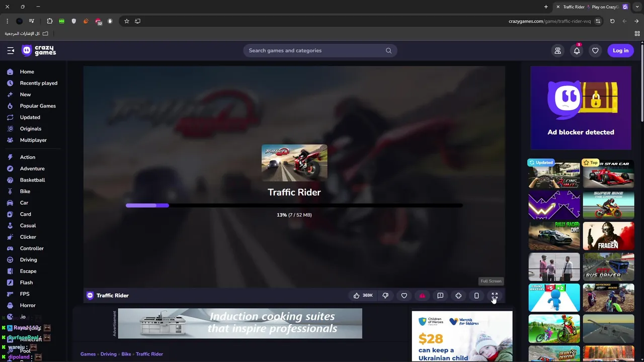Viewport: 644px width, 362px height.
Task: Open the New games category
Action: click(x=25, y=95)
